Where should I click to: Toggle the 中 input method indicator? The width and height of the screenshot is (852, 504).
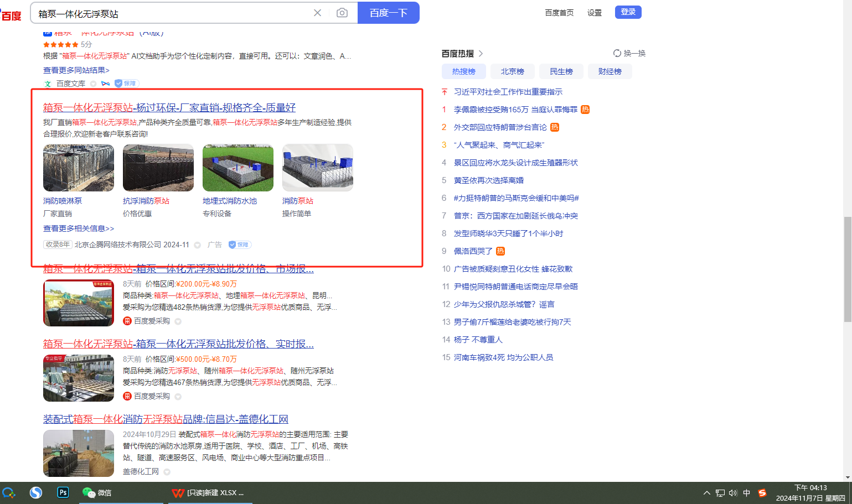746,493
